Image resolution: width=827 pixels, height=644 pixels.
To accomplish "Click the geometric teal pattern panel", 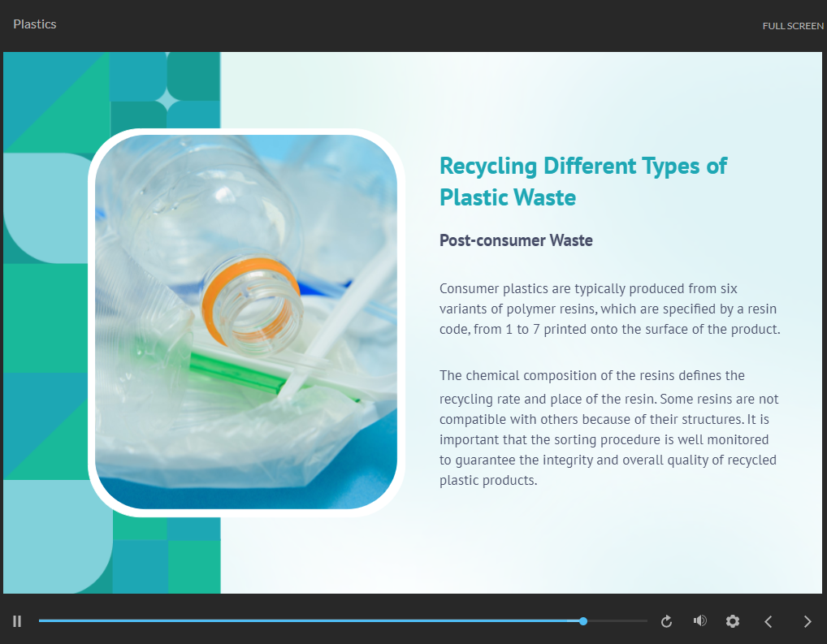I will [49, 325].
